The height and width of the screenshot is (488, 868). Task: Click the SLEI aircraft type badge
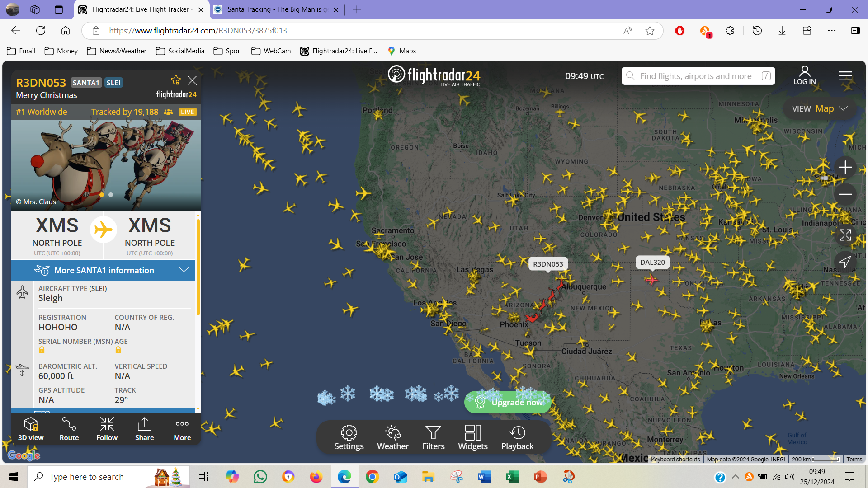point(113,83)
